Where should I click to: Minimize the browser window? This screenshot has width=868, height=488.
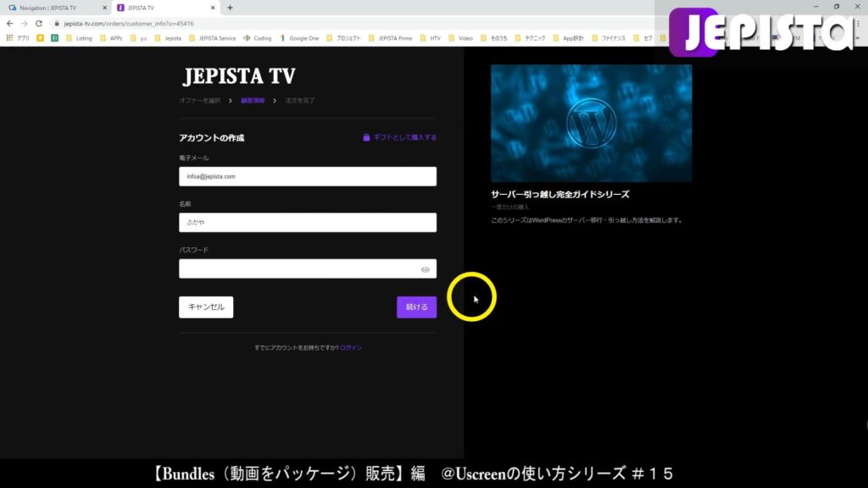click(x=816, y=7)
